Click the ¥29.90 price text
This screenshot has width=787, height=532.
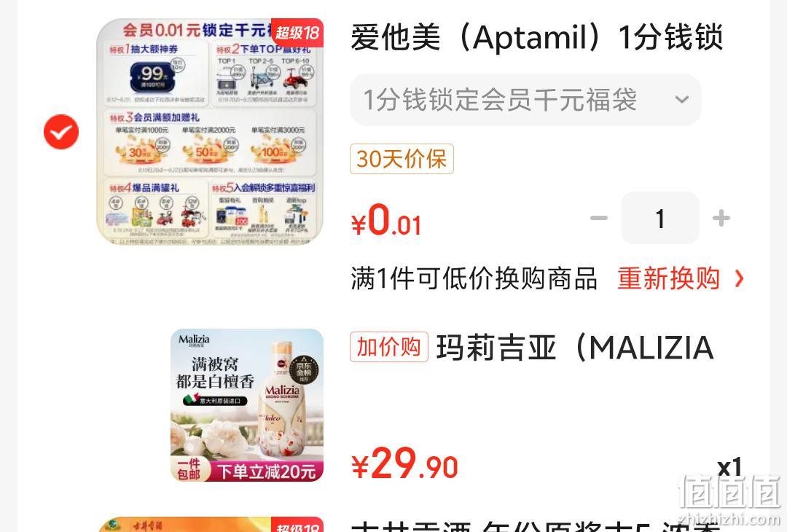405,464
